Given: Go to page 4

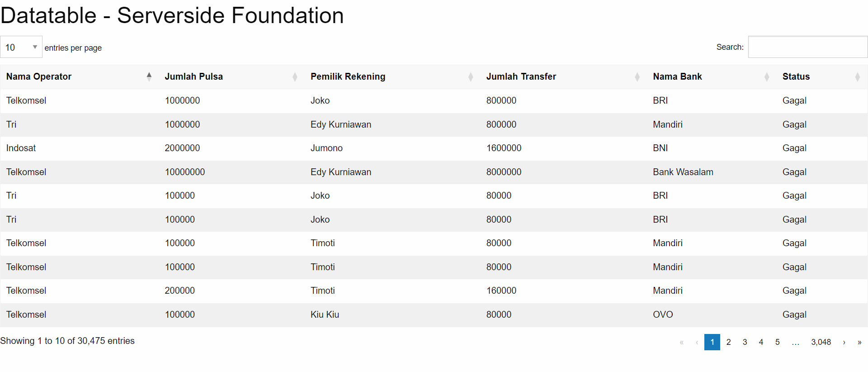Looking at the screenshot, I should point(761,342).
